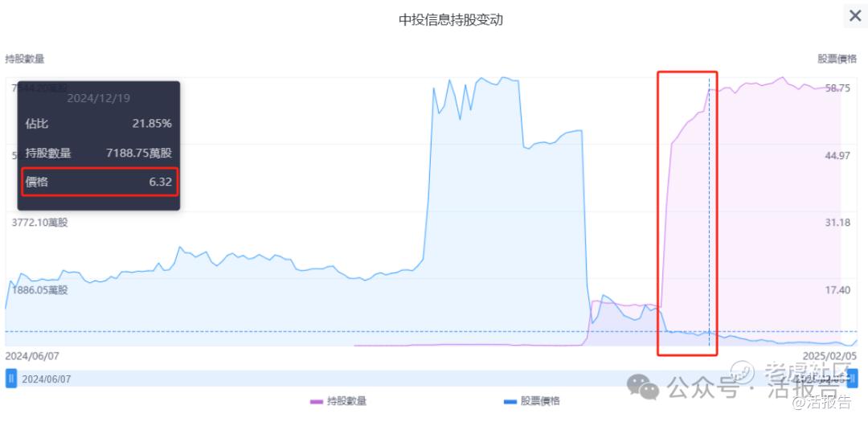Screen dimensions: 868x422
Task: Click the 3772.10萬股 left axis label
Action: coord(40,223)
